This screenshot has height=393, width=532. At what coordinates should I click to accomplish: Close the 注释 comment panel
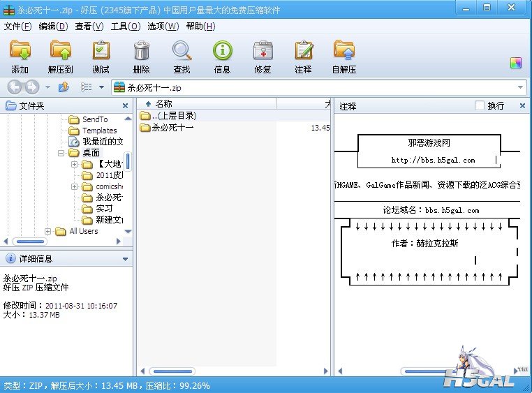(522, 106)
